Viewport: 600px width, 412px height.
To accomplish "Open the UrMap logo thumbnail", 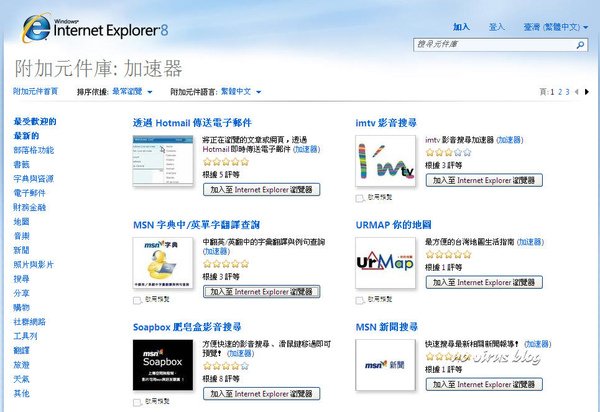I will tap(385, 263).
